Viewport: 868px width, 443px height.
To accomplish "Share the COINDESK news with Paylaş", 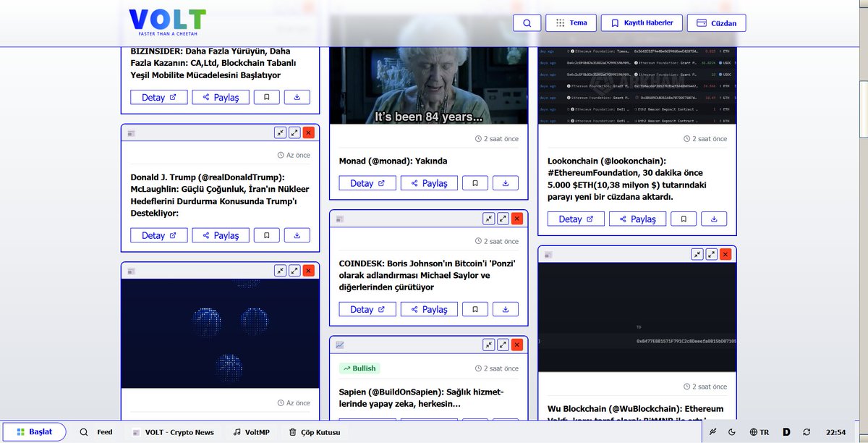I will tap(429, 309).
